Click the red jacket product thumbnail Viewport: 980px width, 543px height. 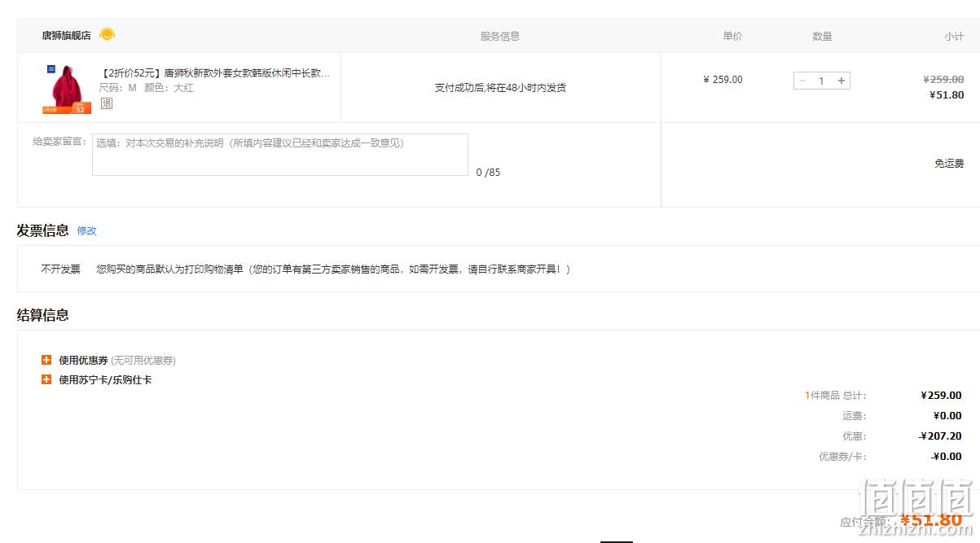coord(67,89)
